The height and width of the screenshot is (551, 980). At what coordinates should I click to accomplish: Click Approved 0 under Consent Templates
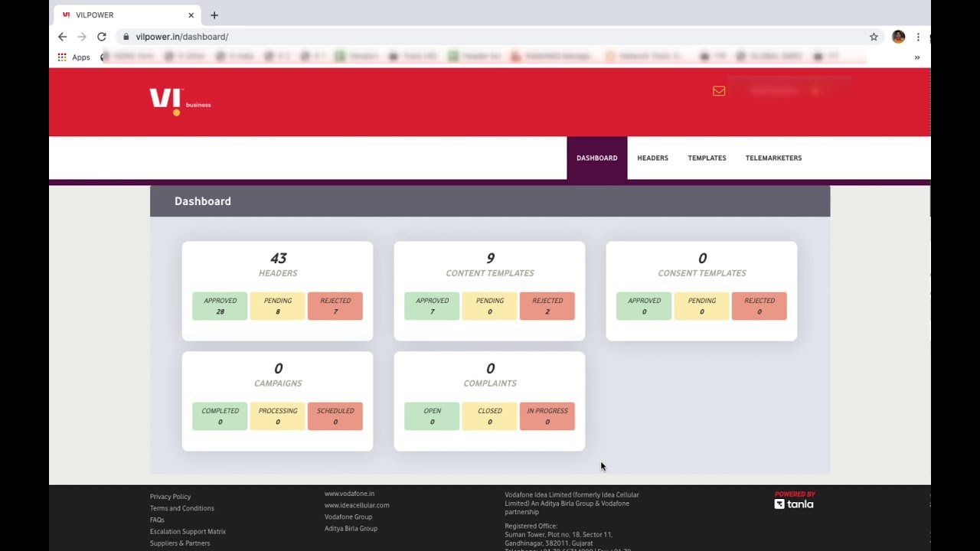pyautogui.click(x=644, y=306)
